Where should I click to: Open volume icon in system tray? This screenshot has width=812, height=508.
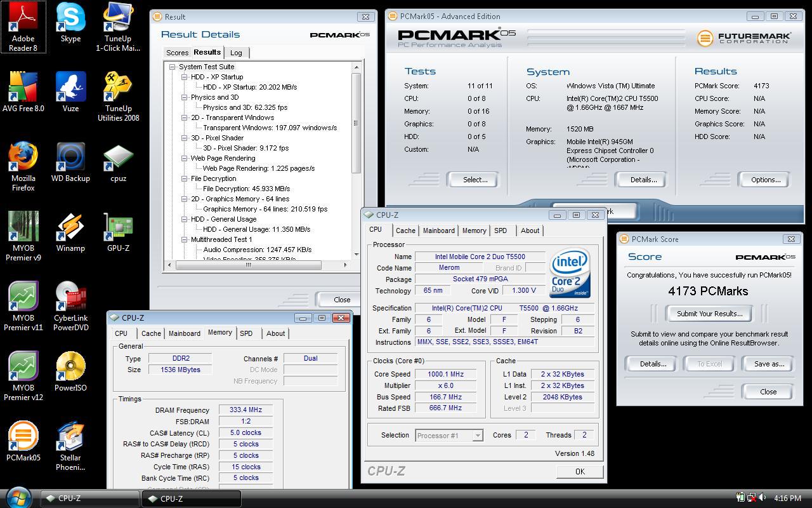(764, 498)
